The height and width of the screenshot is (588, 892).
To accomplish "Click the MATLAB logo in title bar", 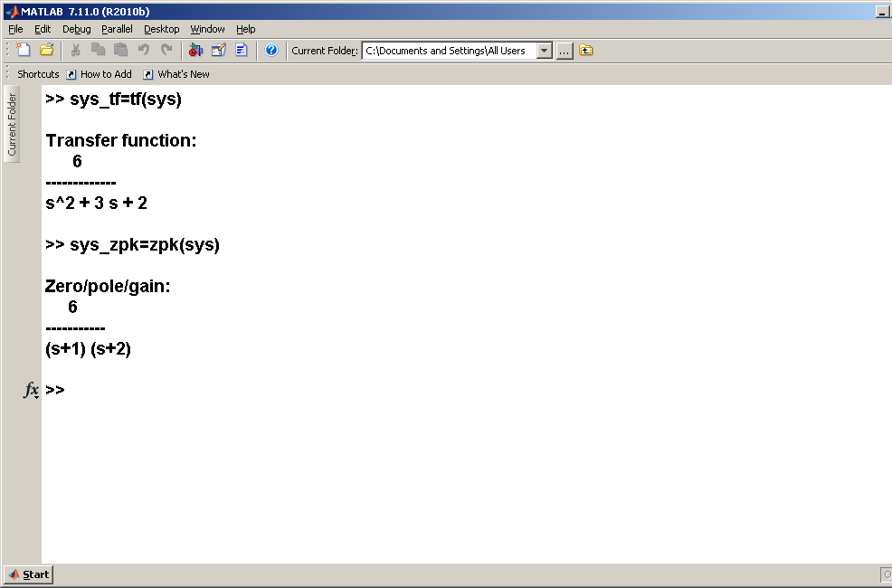I will pos(12,12).
